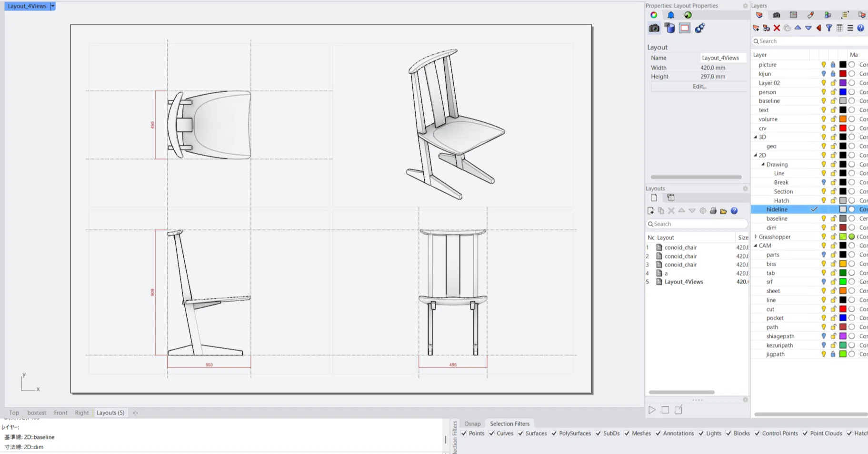Click the Layouts panel help icon
This screenshot has width=868, height=454.
click(x=734, y=211)
